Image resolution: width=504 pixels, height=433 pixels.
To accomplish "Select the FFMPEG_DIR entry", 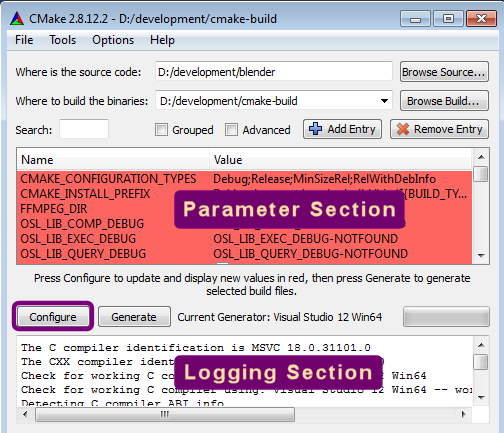I will (54, 209).
